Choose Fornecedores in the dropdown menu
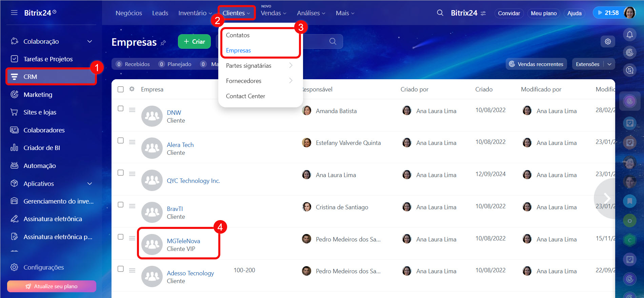 (244, 81)
